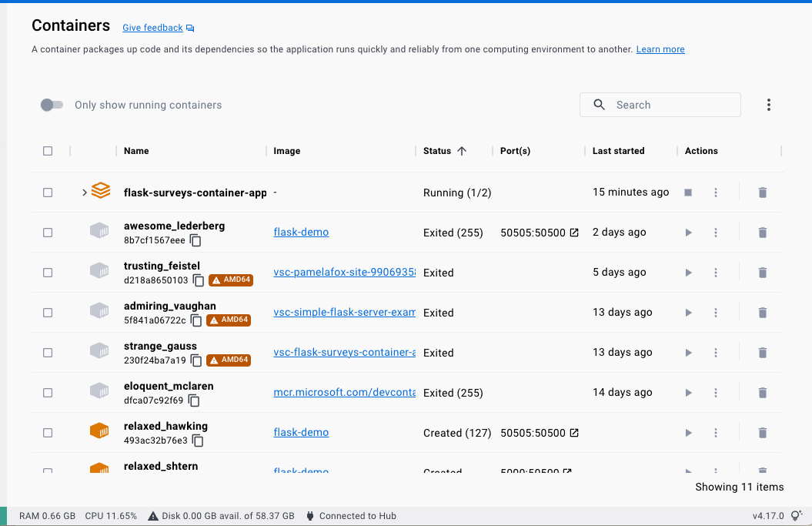Delete the trusting_feistel container
The height and width of the screenshot is (526, 812).
pyautogui.click(x=762, y=272)
